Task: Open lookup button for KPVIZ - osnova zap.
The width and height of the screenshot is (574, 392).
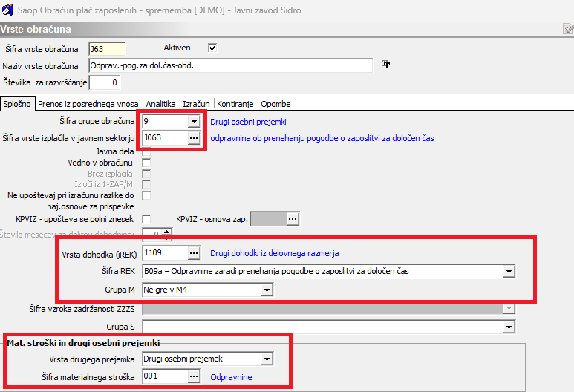Action: click(x=292, y=219)
